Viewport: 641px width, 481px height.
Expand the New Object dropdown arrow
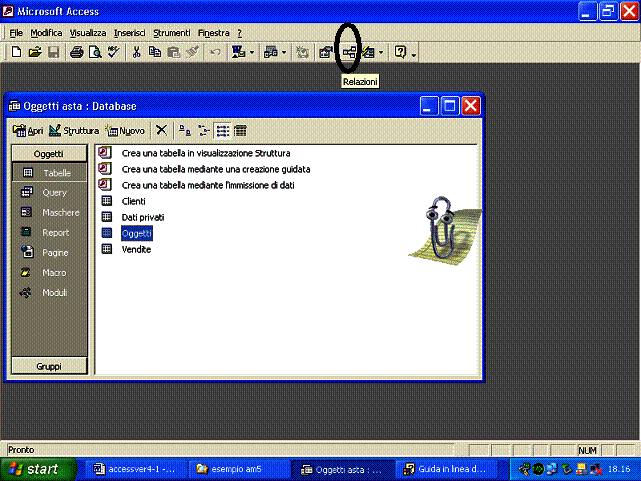(x=381, y=52)
